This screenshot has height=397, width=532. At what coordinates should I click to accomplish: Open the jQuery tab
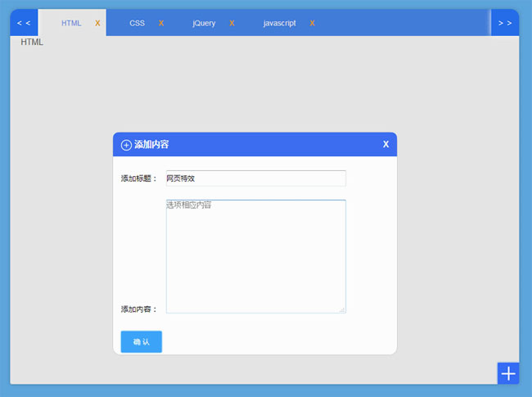point(204,23)
